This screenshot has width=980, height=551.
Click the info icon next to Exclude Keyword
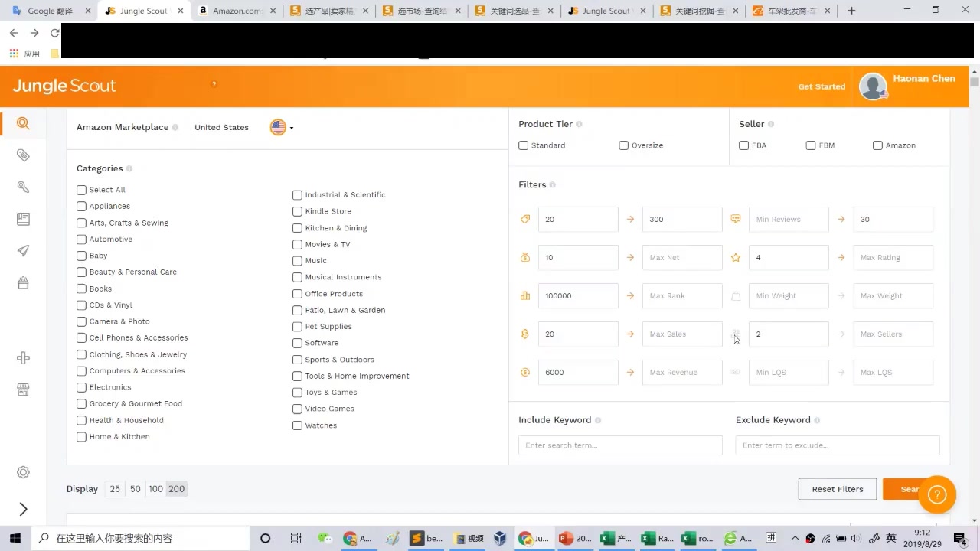[x=817, y=420]
